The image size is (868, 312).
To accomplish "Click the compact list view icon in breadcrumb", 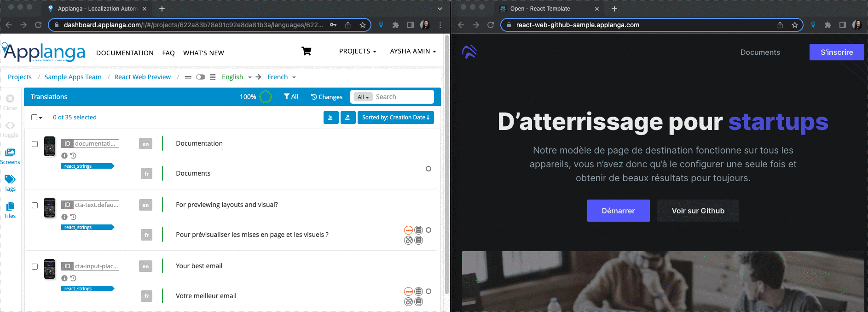I will pyautogui.click(x=188, y=77).
